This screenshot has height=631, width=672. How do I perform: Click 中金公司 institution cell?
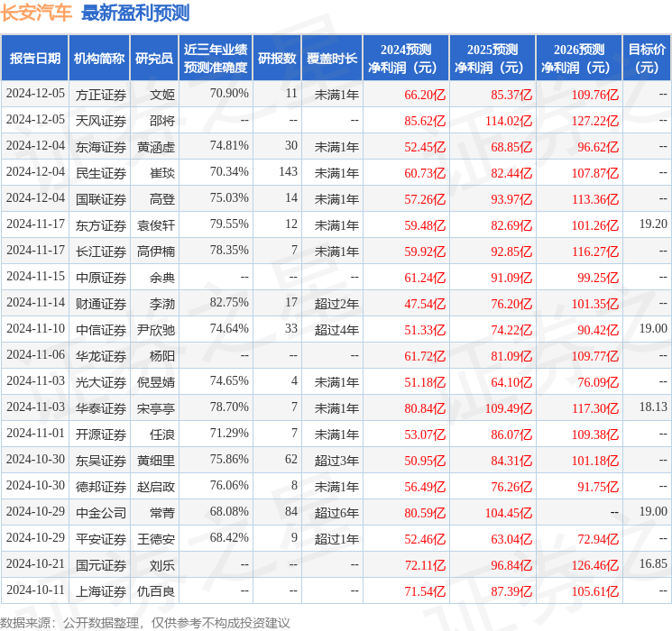coord(101,513)
